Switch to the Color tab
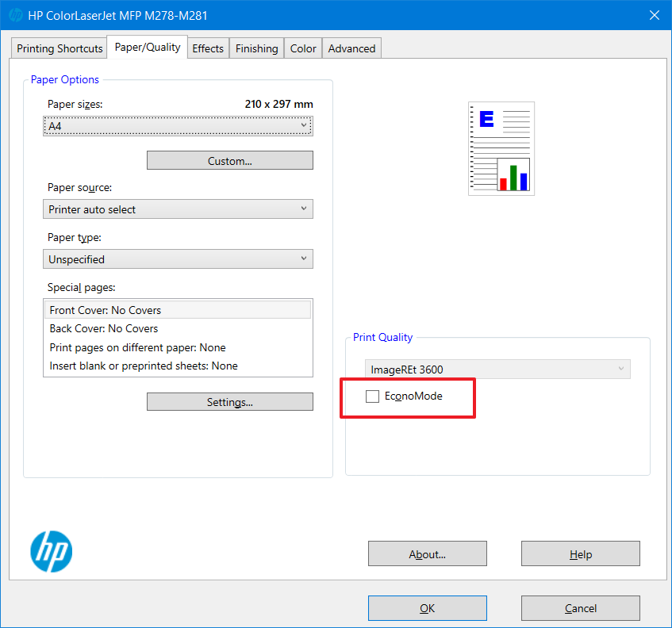This screenshot has height=628, width=672. tap(303, 48)
